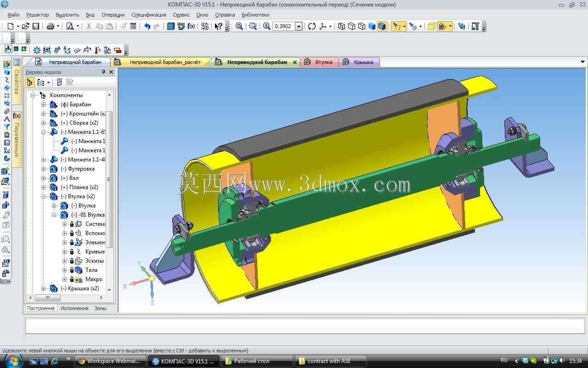Expand the Барабан tree node

point(44,104)
